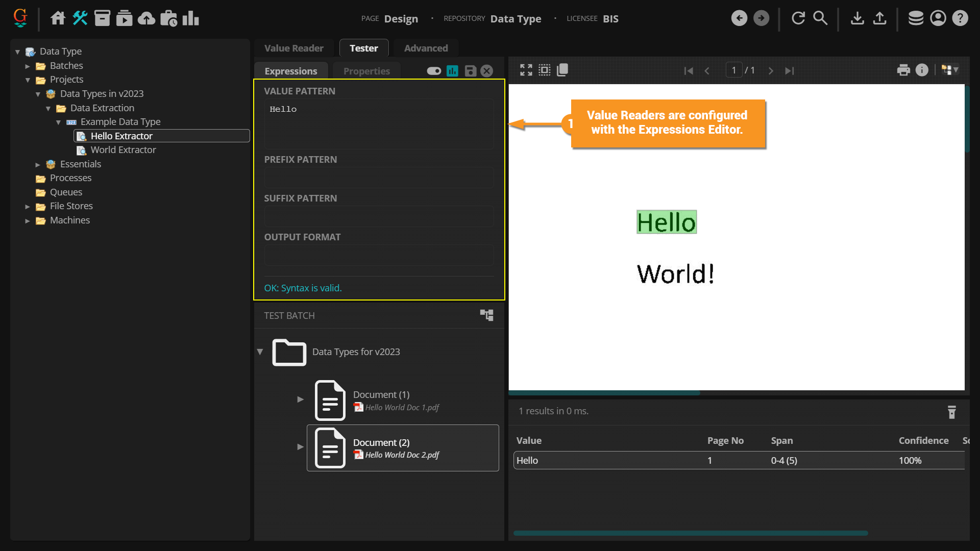Click the Value Pattern input field

point(379,124)
